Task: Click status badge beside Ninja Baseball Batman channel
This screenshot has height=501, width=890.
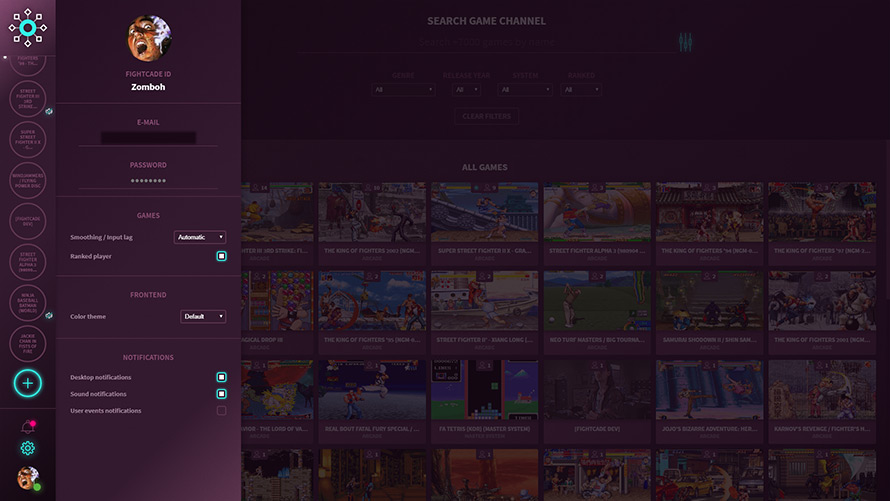Action: click(x=49, y=315)
